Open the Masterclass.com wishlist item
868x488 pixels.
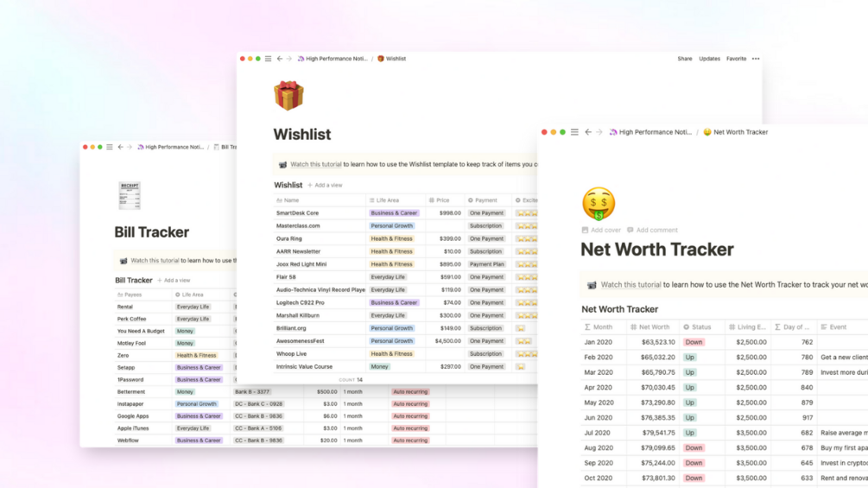[298, 225]
